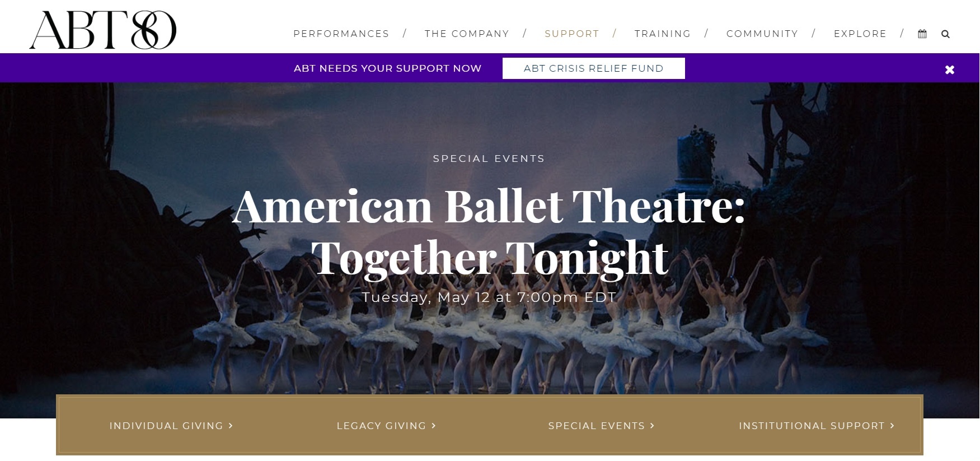Open The Company menu

tap(467, 34)
